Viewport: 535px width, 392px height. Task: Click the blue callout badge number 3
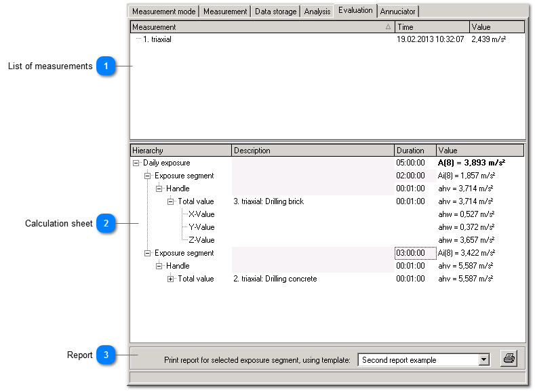[105, 355]
